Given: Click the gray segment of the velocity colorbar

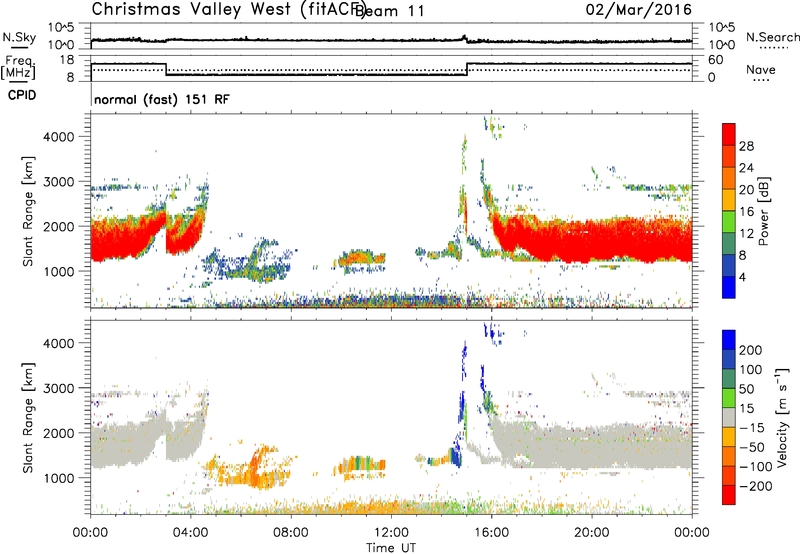Looking at the screenshot, I should pos(729,417).
